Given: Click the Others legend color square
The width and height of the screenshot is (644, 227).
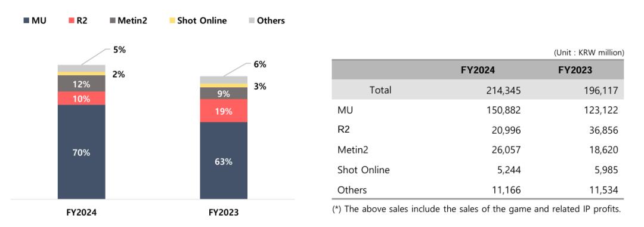Looking at the screenshot, I should (252, 20).
